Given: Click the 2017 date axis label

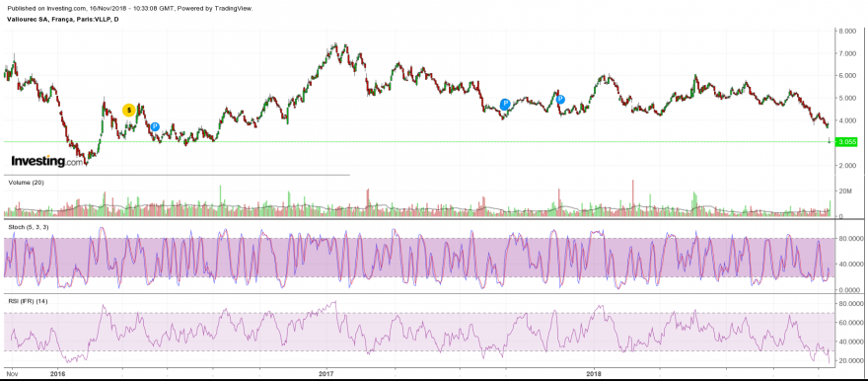Looking at the screenshot, I should (327, 374).
